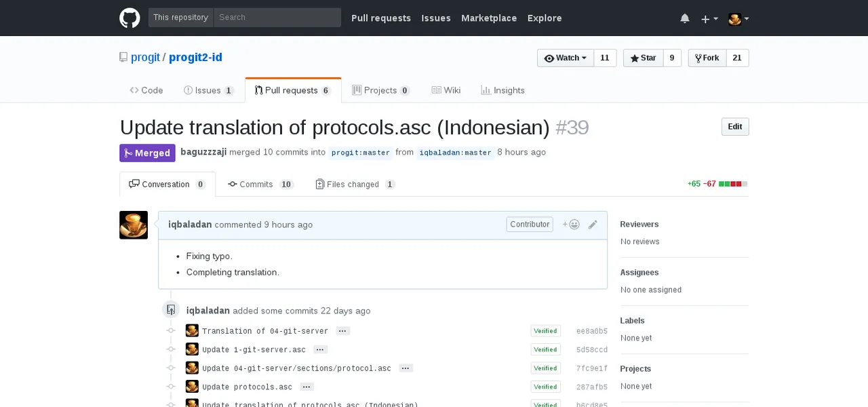
Task: Open the Update 1-git-server.asc commit
Action: click(254, 350)
